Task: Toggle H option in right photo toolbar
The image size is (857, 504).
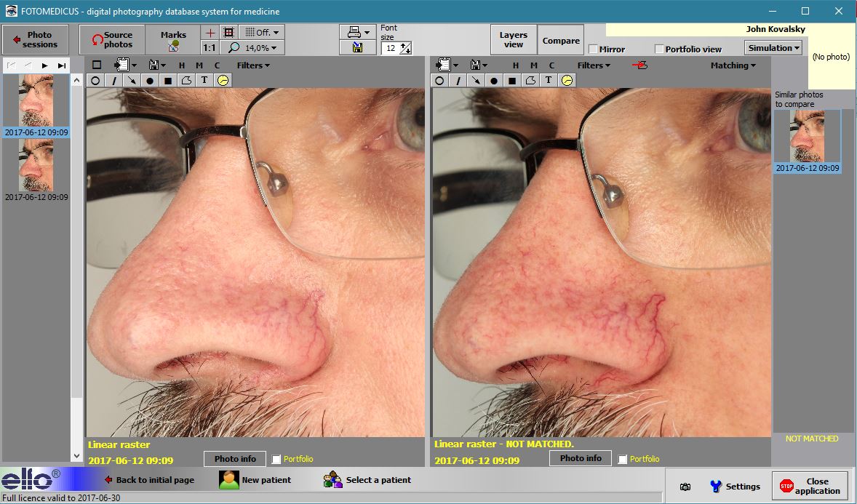Action: point(515,65)
